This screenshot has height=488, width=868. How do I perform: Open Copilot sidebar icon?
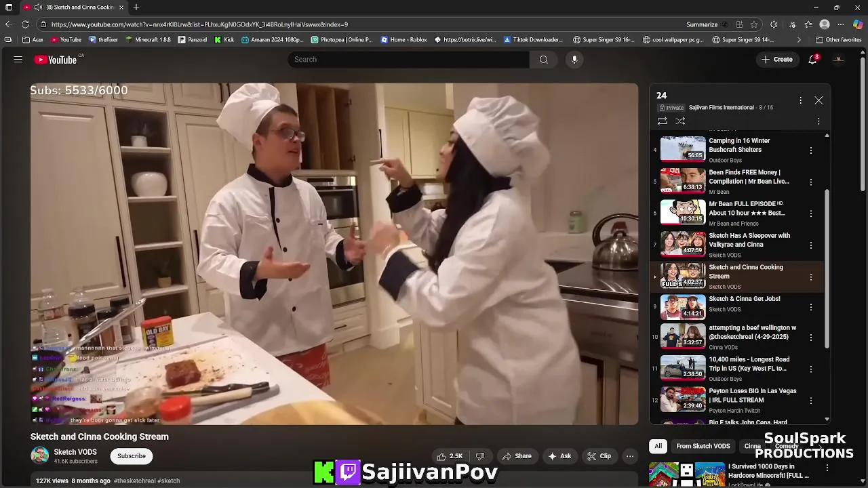858,24
